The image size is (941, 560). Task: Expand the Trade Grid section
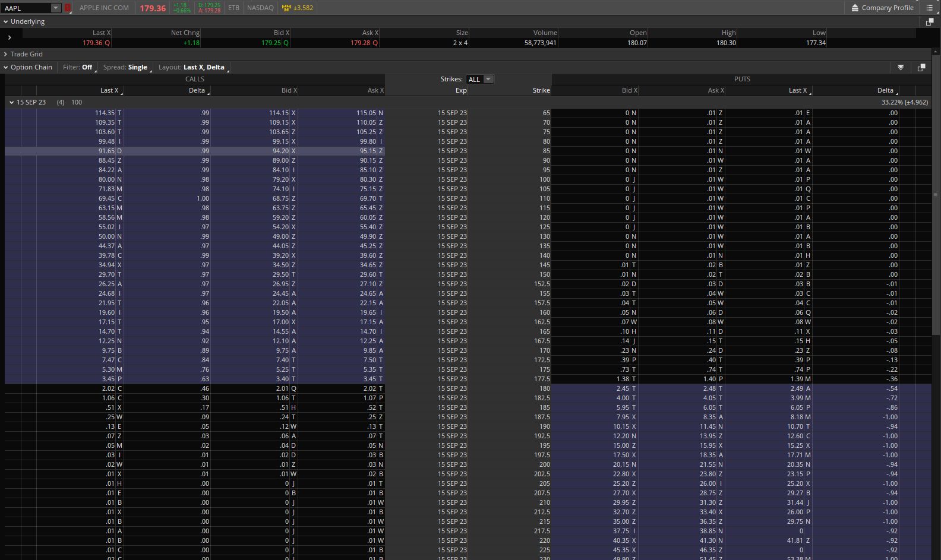pos(6,54)
